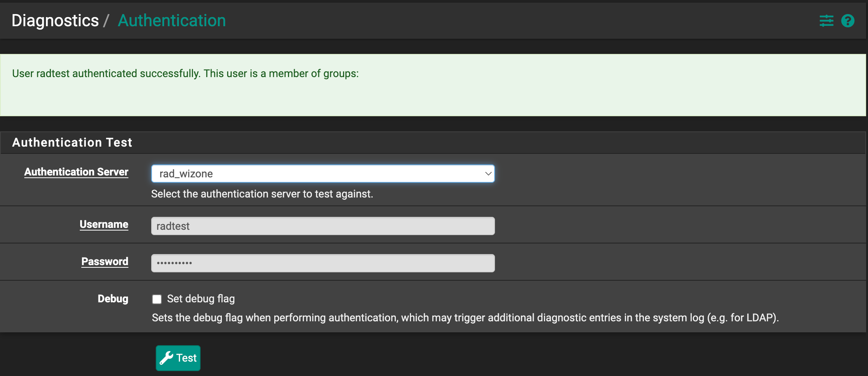This screenshot has height=376, width=868.
Task: Click the wrench icon on Test button
Action: (167, 357)
